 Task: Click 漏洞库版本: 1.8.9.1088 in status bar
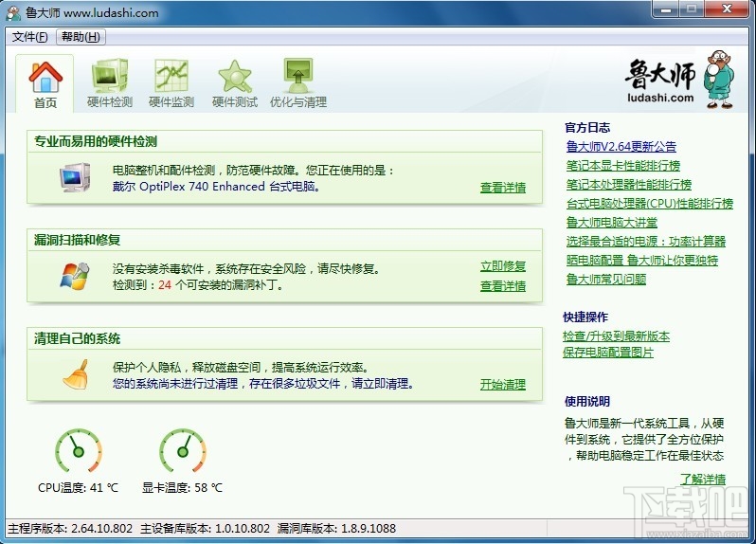(336, 529)
